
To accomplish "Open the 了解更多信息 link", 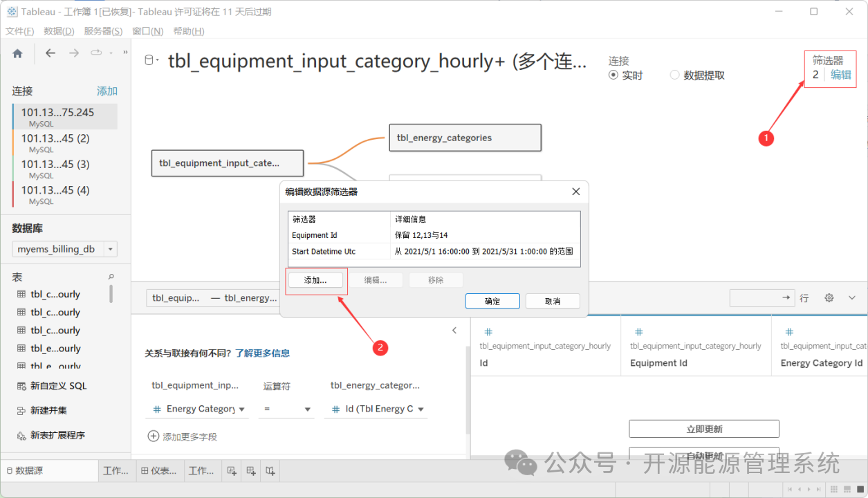I will [262, 353].
